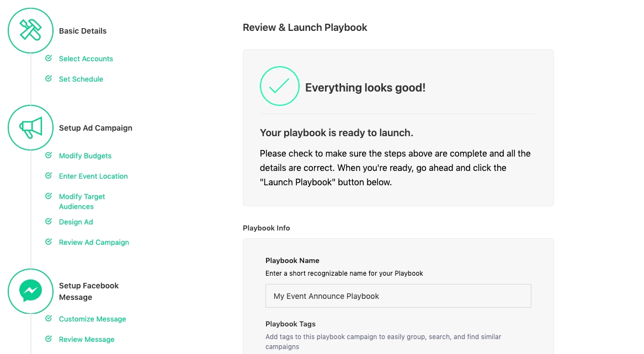Click the 'Please check to make sure' paragraph
Viewport: 644px width, 354px height.
(x=395, y=168)
